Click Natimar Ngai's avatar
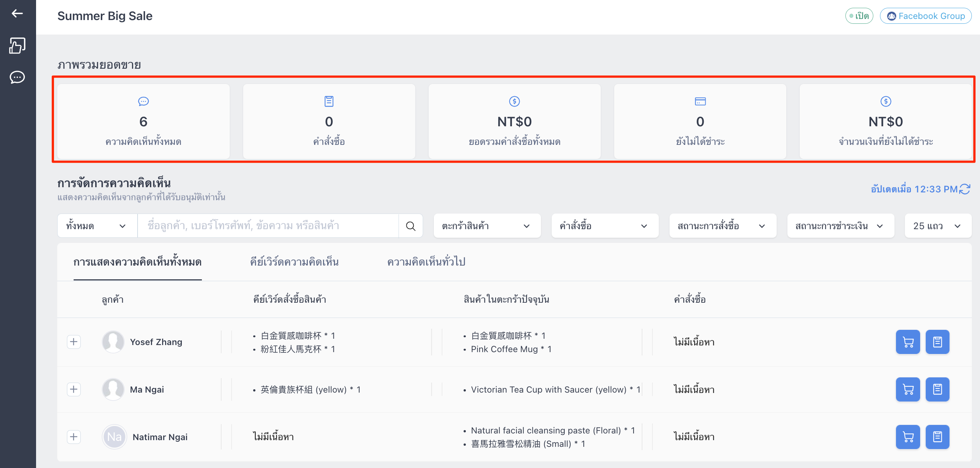Screen dimensions: 980x468 [x=114, y=437]
